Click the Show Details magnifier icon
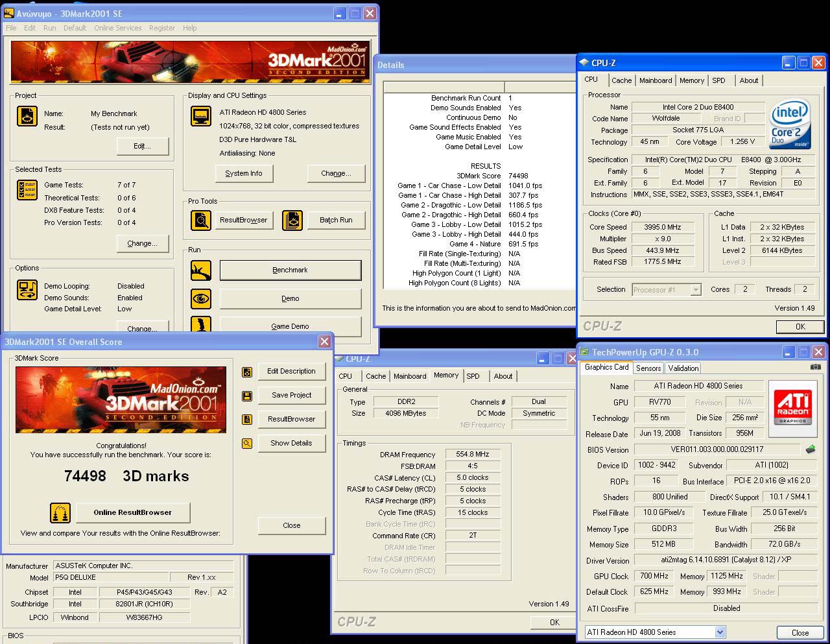830x644 pixels. tap(247, 444)
